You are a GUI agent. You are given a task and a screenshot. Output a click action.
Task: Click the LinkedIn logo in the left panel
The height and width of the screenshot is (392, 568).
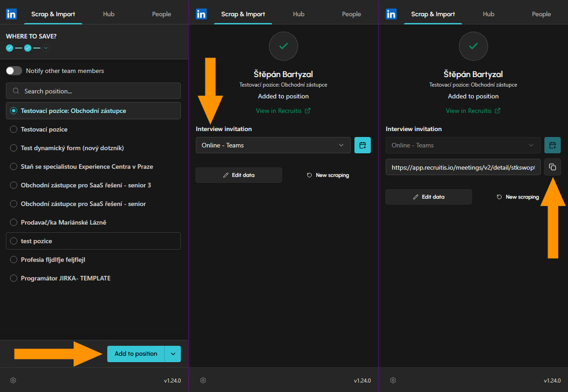pos(11,14)
